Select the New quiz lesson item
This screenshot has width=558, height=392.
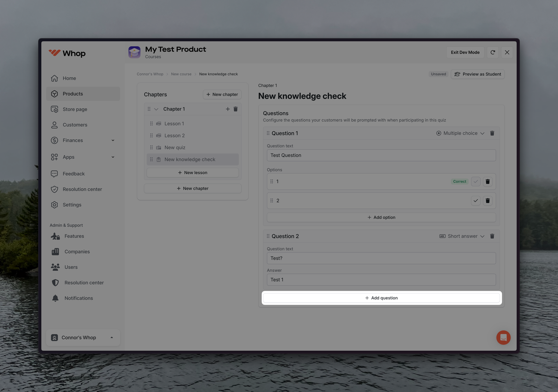(175, 148)
